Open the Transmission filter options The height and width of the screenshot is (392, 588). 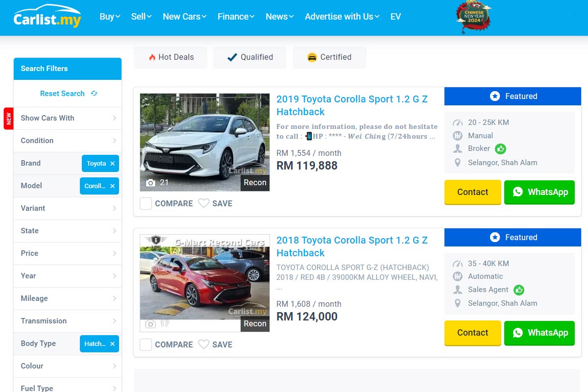coord(68,321)
